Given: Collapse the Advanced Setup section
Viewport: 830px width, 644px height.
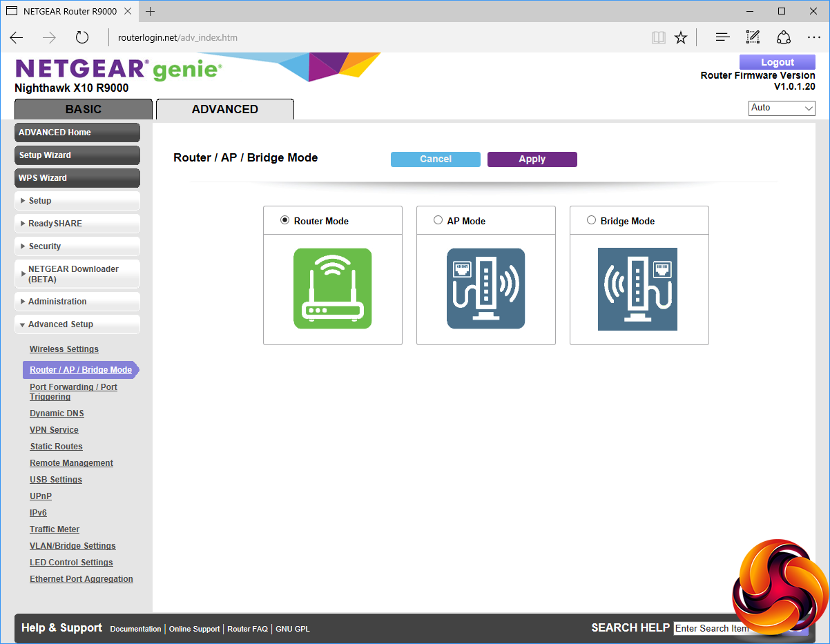Looking at the screenshot, I should pyautogui.click(x=77, y=324).
